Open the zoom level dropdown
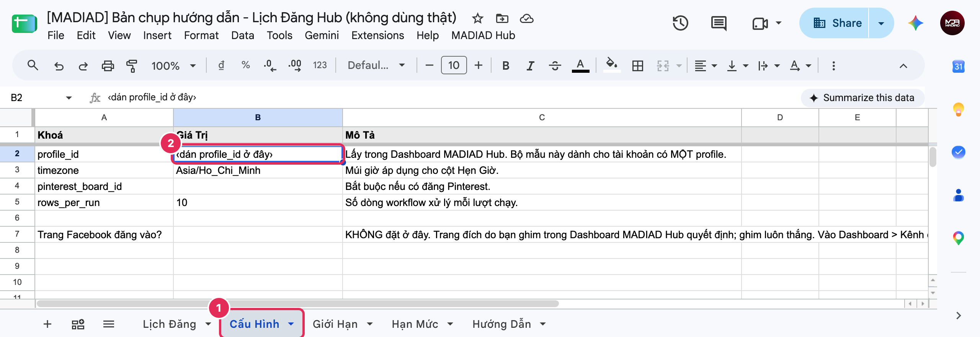 [x=173, y=66]
